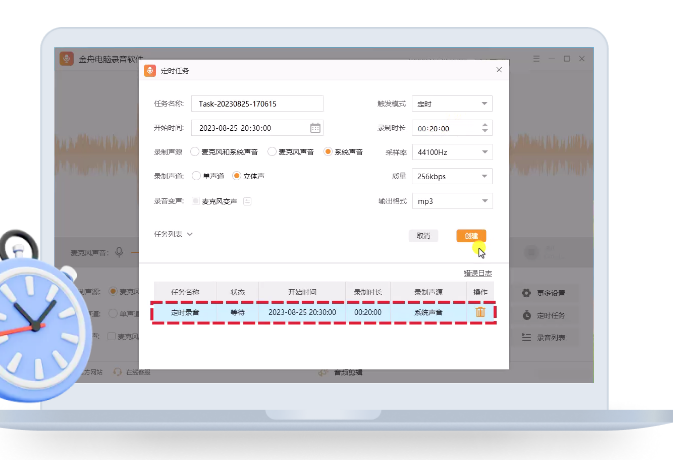Click the calendar icon in start time field

315,128
